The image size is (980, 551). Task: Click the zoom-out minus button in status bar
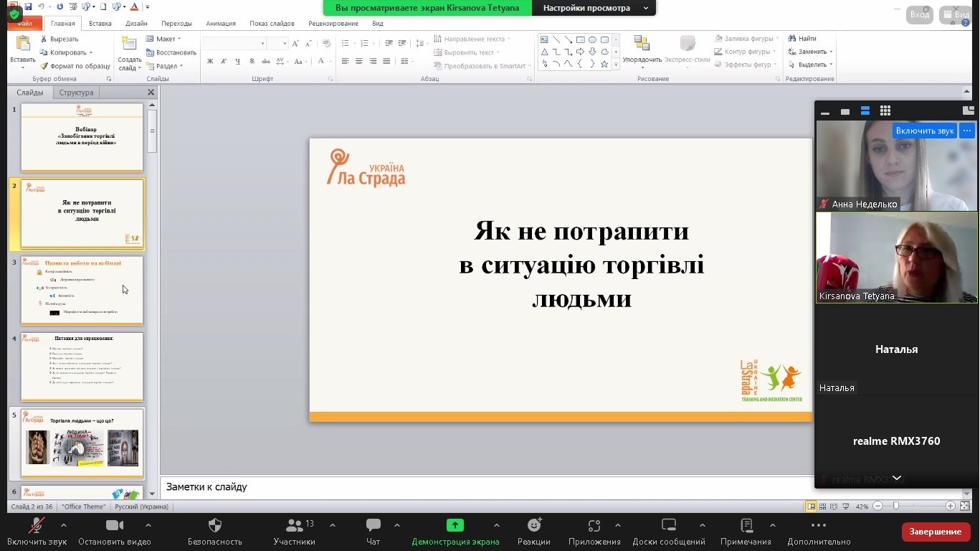click(x=877, y=506)
